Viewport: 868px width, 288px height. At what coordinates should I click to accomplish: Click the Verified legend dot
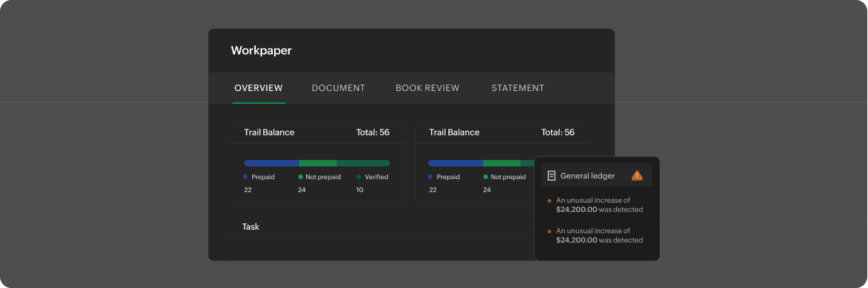click(359, 177)
